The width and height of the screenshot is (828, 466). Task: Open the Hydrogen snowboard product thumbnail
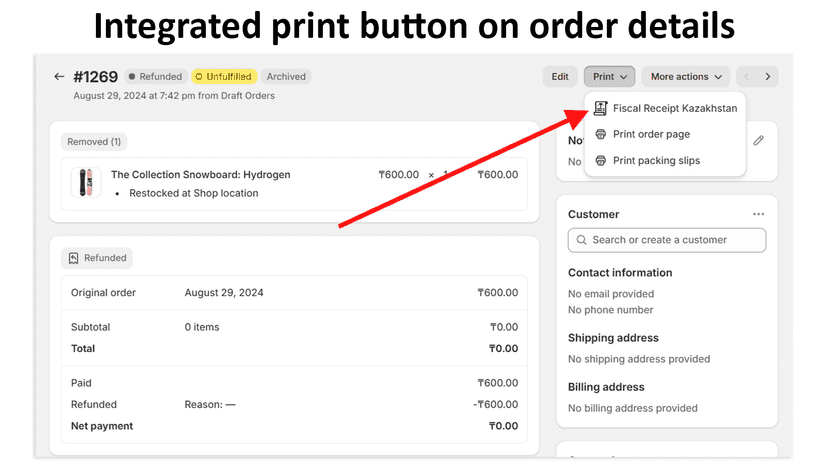[x=86, y=182]
